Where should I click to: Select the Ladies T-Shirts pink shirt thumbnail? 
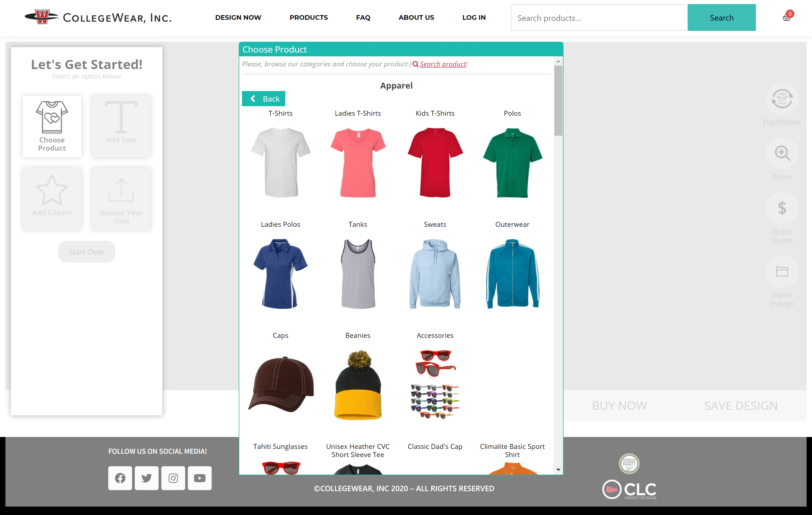pyautogui.click(x=358, y=162)
